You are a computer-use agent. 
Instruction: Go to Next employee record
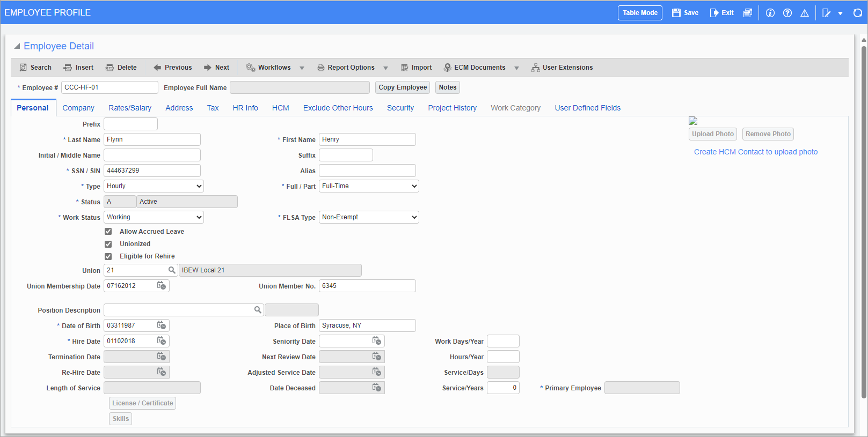pyautogui.click(x=216, y=68)
